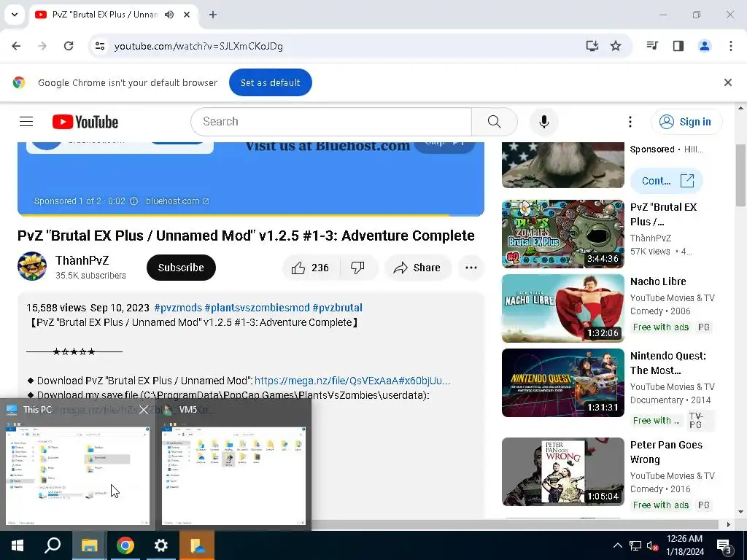
Task: Go to YouTube home via logo
Action: click(85, 122)
